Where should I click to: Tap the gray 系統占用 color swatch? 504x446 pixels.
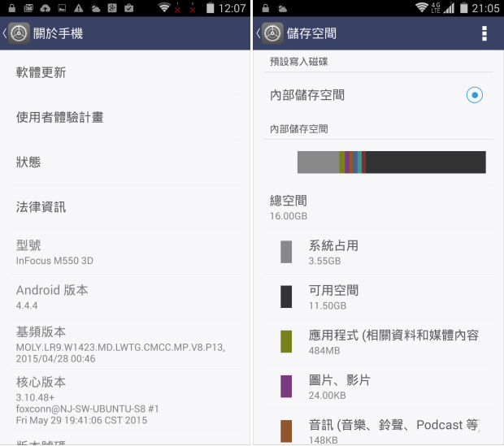[286, 252]
